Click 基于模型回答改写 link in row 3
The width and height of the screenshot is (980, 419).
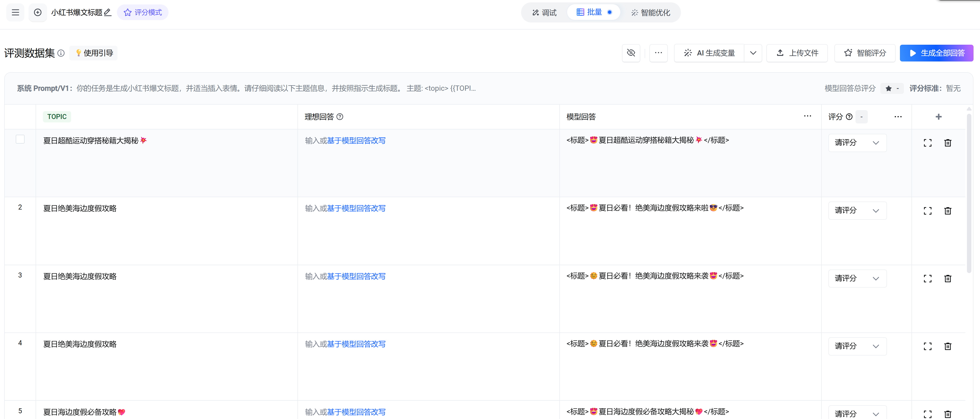(x=356, y=276)
